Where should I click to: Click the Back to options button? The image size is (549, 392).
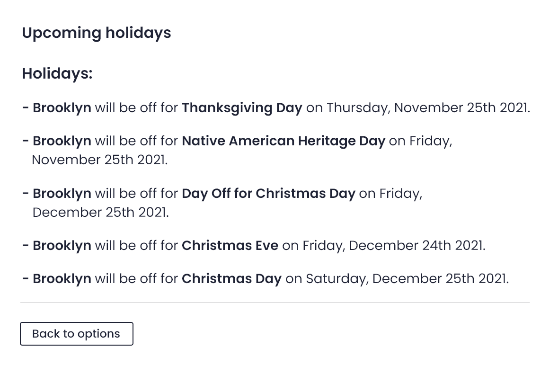point(77,333)
